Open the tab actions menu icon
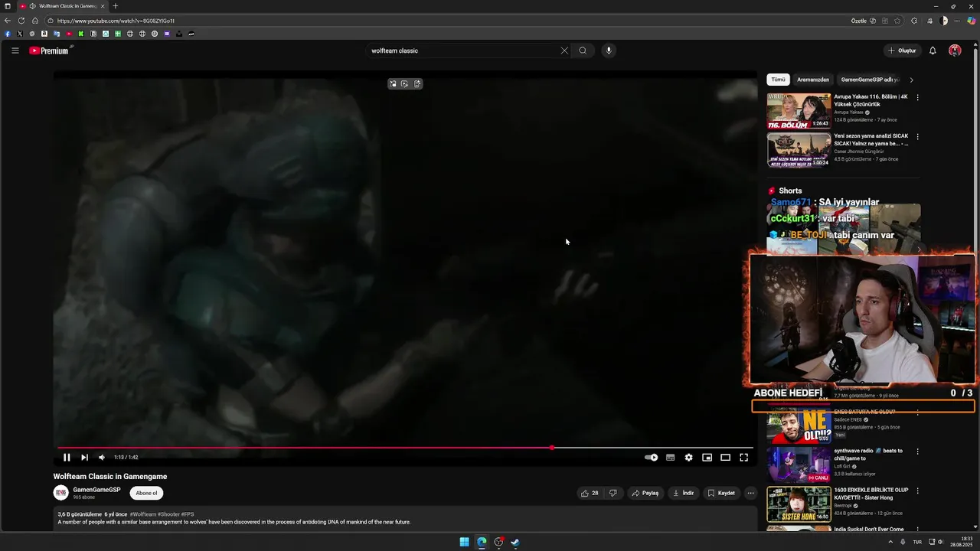 [8, 6]
